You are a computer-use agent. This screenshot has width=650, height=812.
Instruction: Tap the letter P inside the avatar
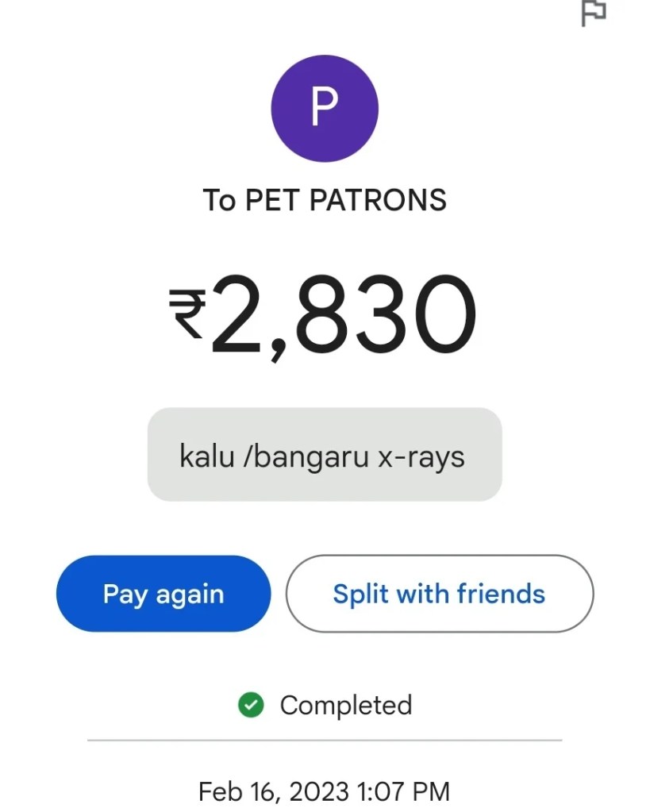[324, 108]
